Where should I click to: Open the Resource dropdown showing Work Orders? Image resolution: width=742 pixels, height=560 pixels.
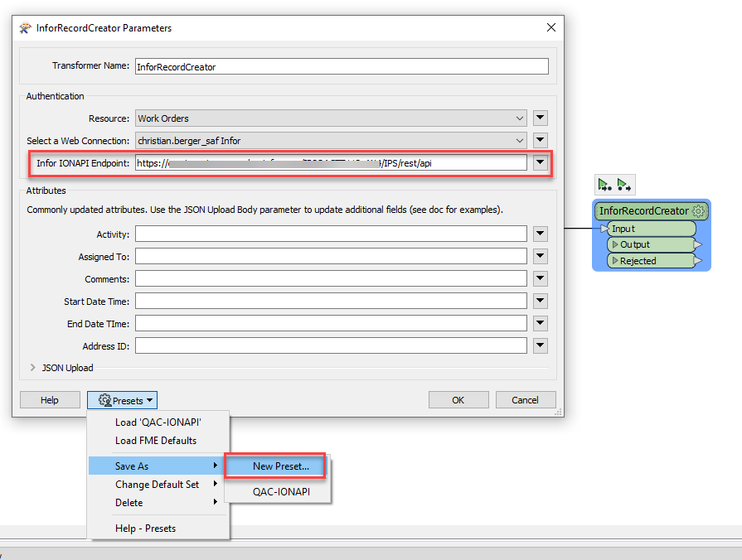click(520, 118)
